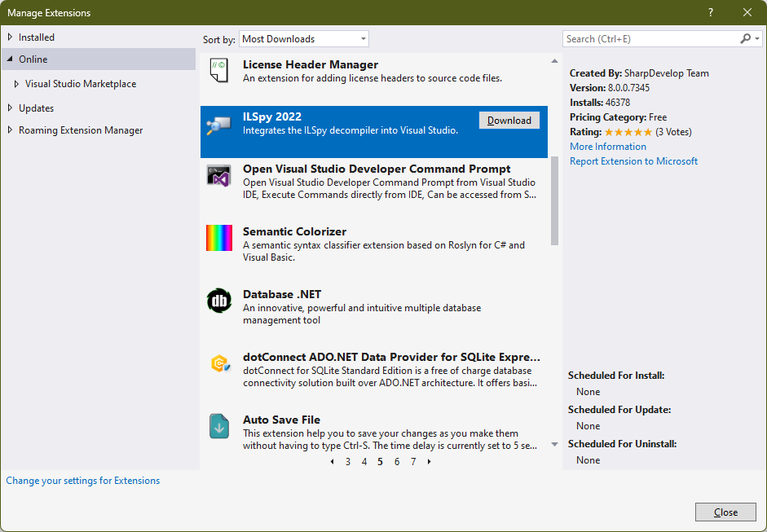Click the Auto Save File icon

(219, 426)
